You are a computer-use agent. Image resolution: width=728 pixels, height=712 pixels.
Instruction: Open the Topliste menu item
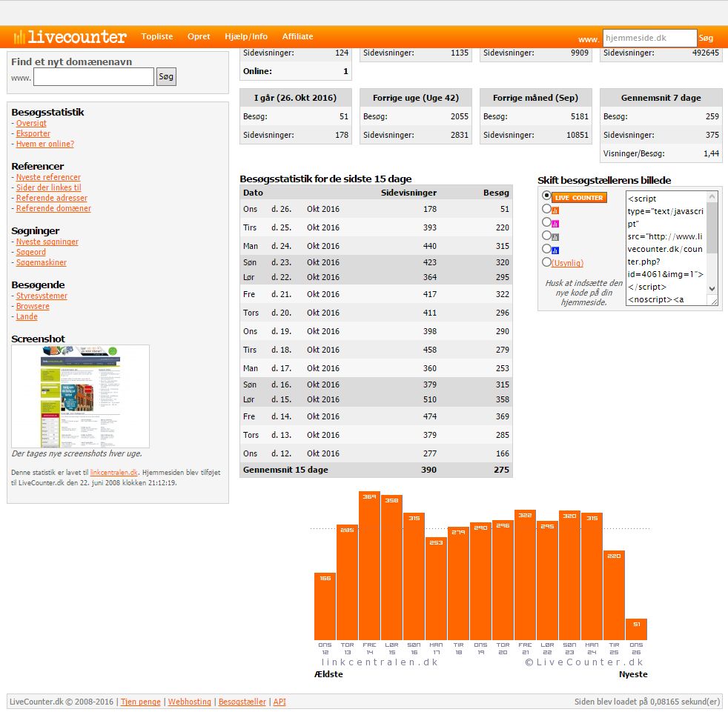pos(157,36)
